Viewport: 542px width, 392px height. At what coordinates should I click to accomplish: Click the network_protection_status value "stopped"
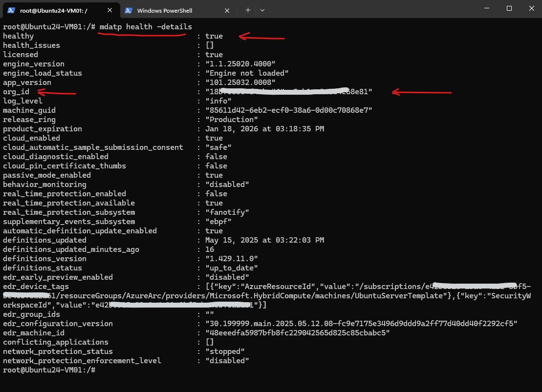tap(225, 351)
